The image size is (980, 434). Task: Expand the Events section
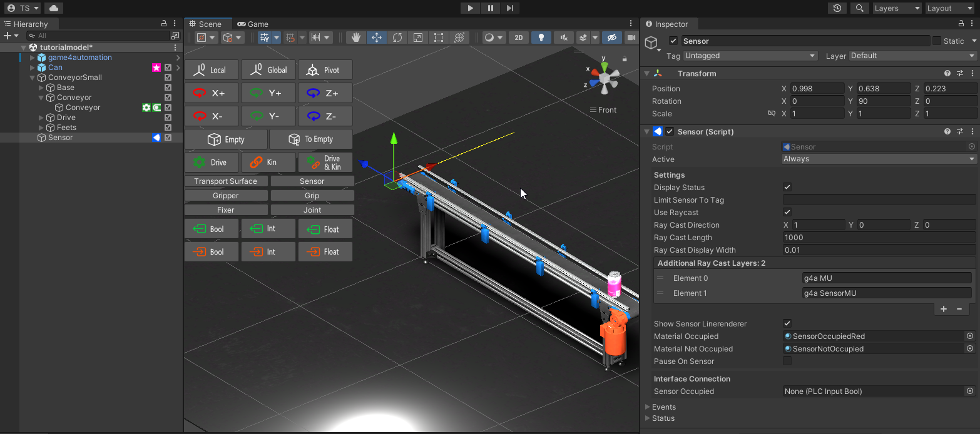[x=663, y=407]
